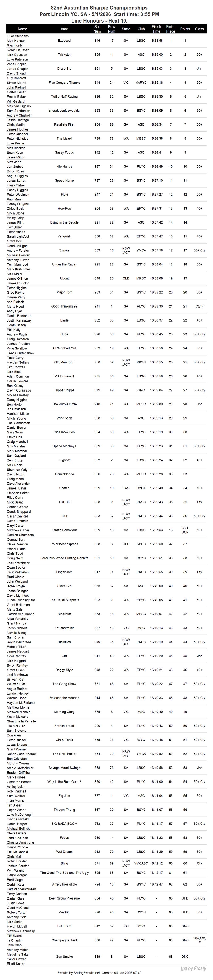Select the "36.1 SCP" points value
This screenshot has width=213, height=980.
185,530
